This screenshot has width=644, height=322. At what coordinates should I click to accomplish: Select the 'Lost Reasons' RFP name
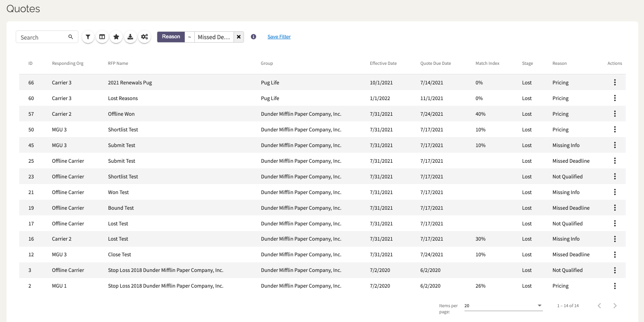(123, 98)
